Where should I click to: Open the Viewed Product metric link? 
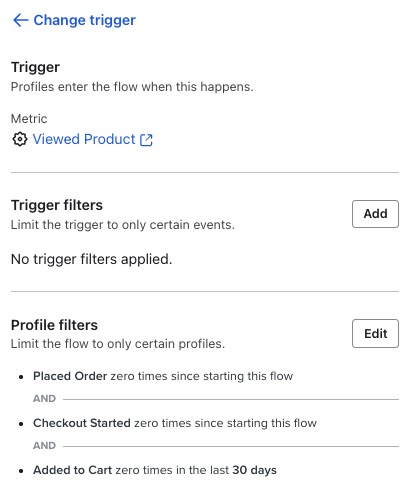click(84, 139)
